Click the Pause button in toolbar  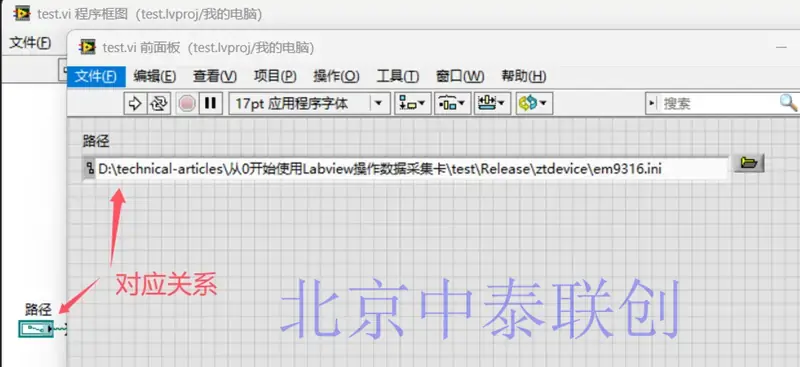point(210,104)
